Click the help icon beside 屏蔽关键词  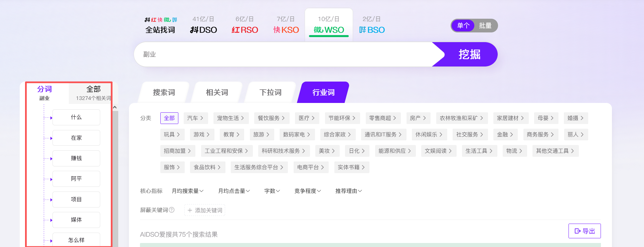(172, 210)
